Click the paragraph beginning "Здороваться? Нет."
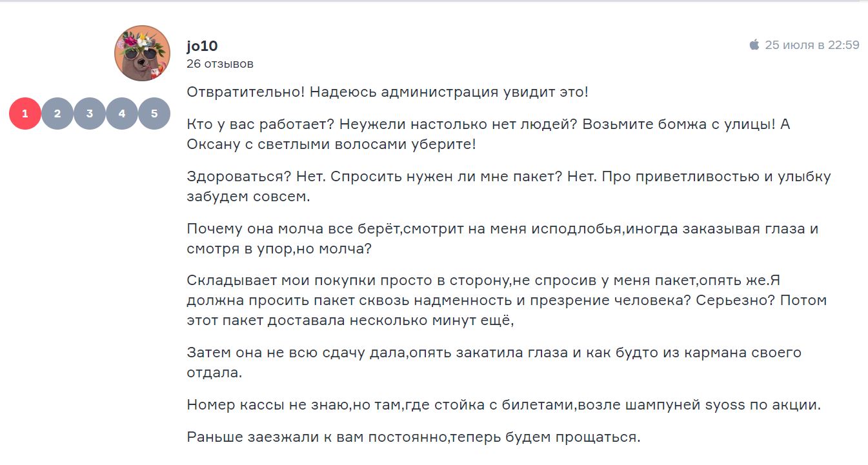This screenshot has width=868, height=465. tap(508, 186)
